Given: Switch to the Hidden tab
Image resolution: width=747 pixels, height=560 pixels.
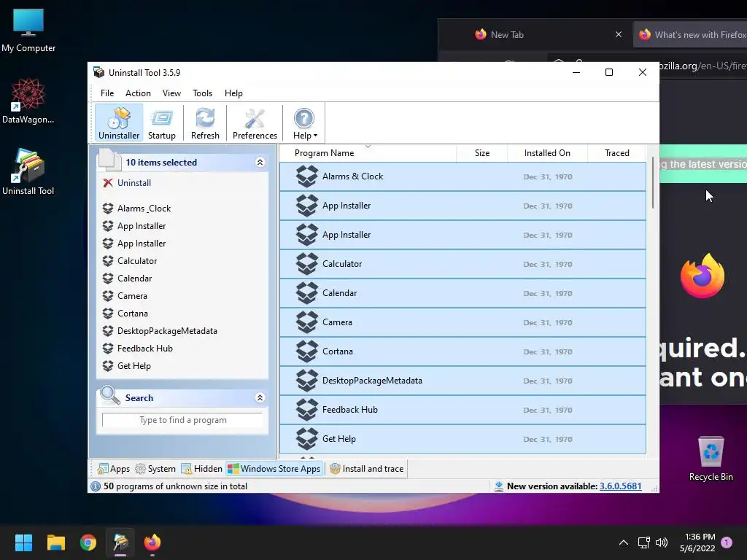Looking at the screenshot, I should coord(201,469).
